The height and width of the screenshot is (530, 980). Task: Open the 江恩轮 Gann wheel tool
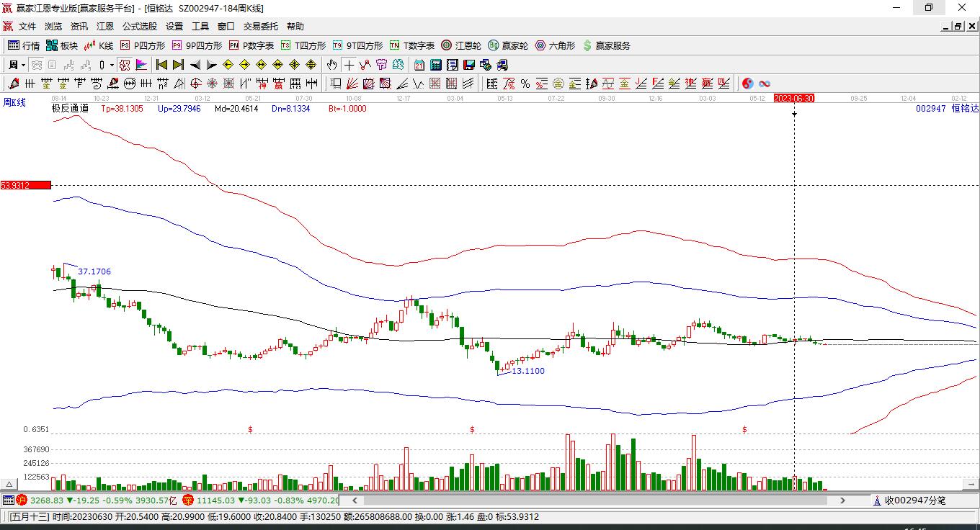pos(461,45)
